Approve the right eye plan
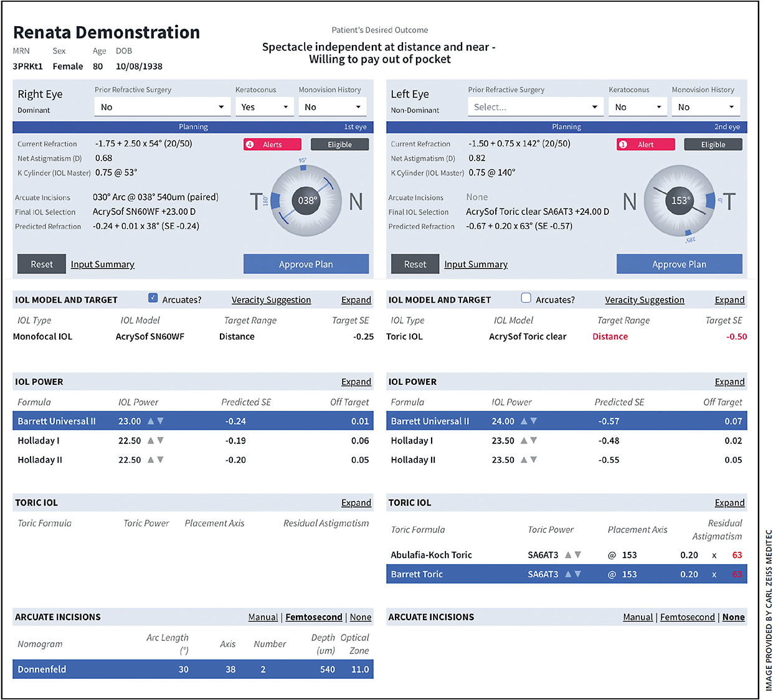The image size is (773, 700). coord(306,264)
